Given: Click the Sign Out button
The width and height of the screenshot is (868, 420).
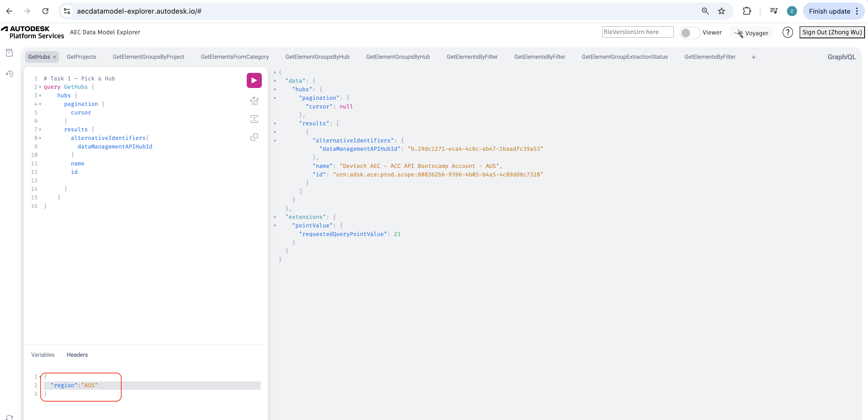Looking at the screenshot, I should click(832, 32).
